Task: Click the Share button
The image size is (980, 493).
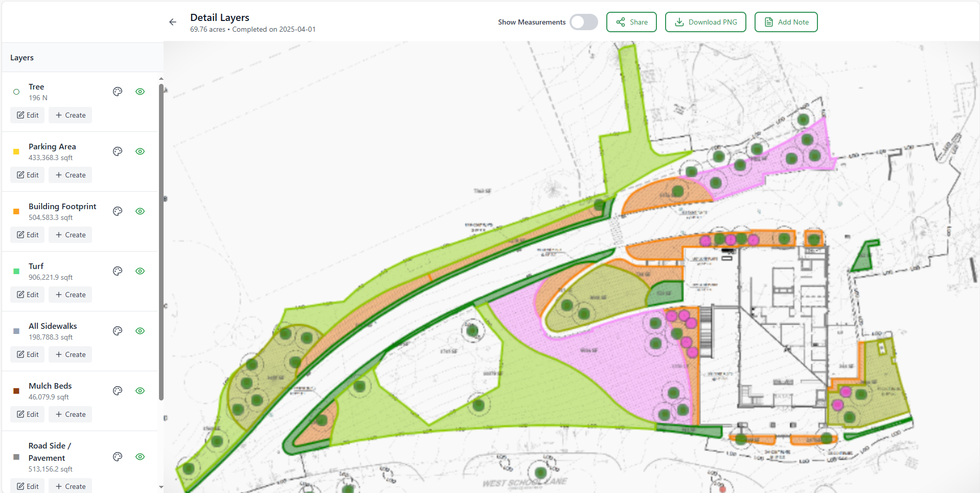Action: 631,22
